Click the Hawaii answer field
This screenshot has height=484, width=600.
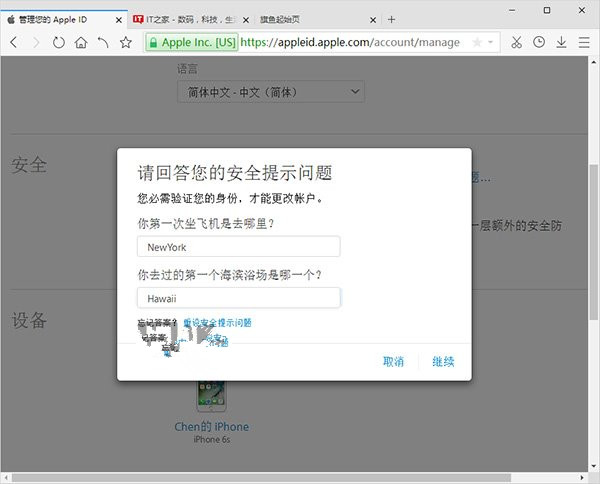238,298
